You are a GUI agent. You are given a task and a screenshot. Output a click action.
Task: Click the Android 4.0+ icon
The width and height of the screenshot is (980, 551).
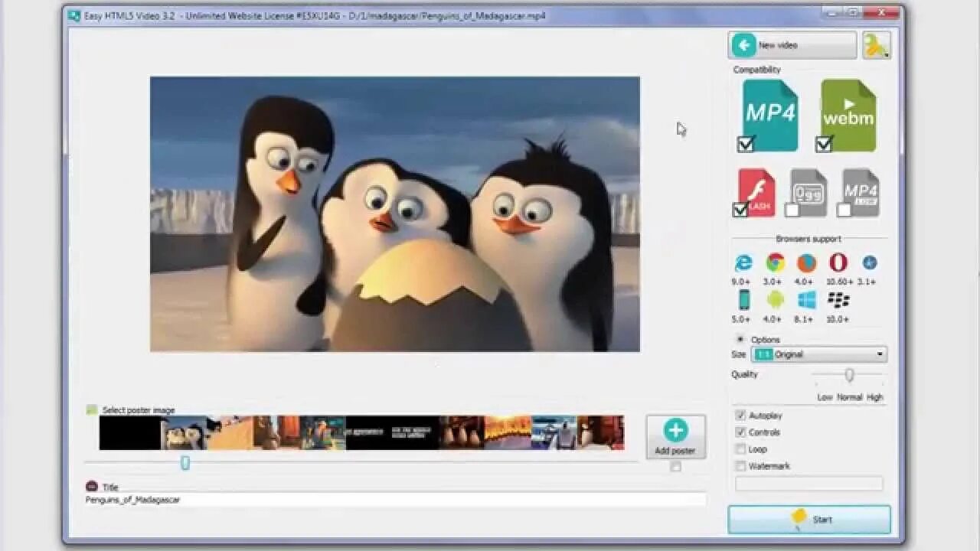point(775,300)
